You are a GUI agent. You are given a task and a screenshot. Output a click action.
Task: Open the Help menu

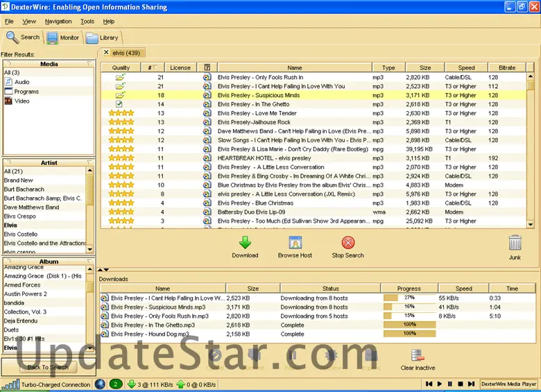108,22
